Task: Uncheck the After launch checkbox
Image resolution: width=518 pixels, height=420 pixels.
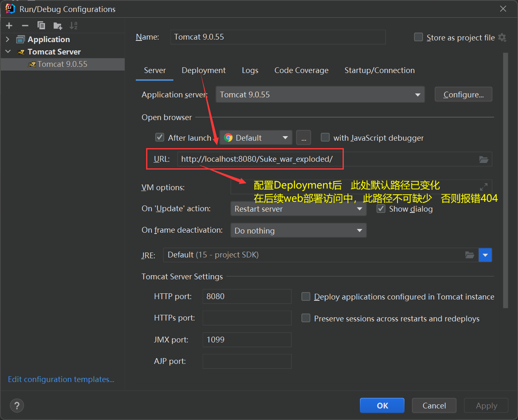Action: [x=160, y=137]
